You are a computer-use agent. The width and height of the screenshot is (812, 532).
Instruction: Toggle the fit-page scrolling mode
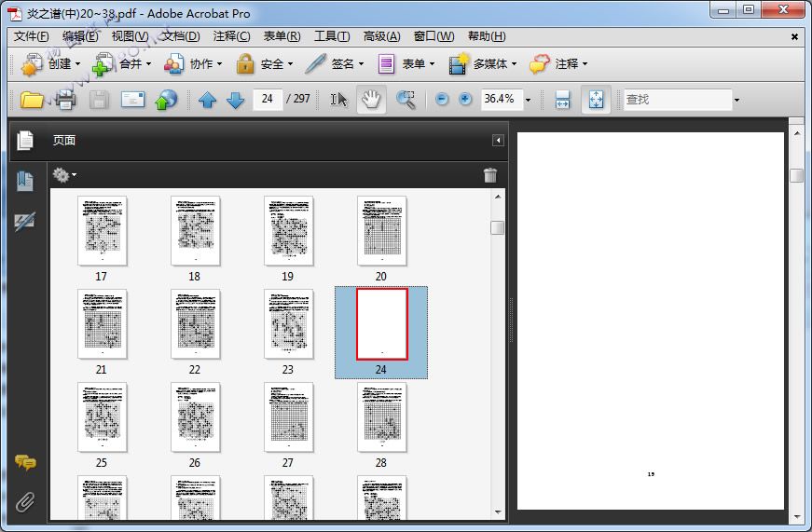point(597,100)
